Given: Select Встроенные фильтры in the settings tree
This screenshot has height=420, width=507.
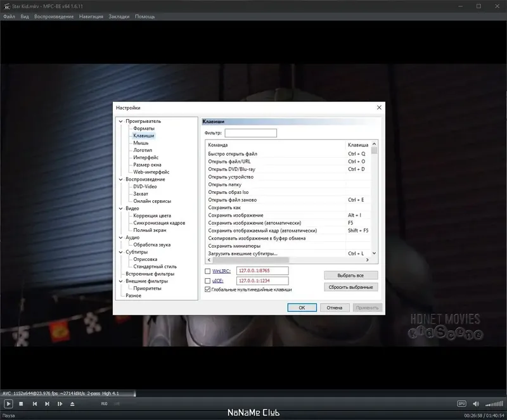Looking at the screenshot, I should tap(150, 274).
